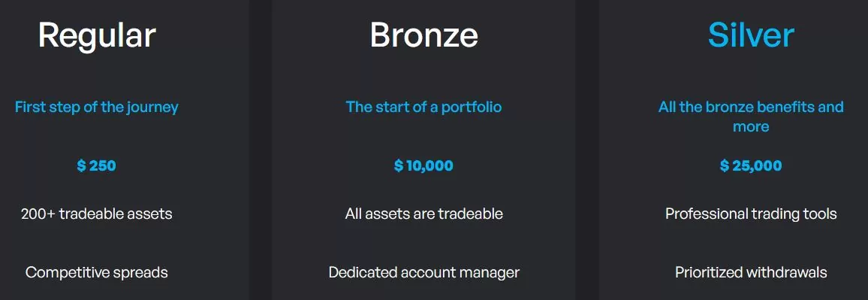Click 'All assets are tradeable' feature
Screen dimensions: 868x300
pyautogui.click(x=424, y=214)
